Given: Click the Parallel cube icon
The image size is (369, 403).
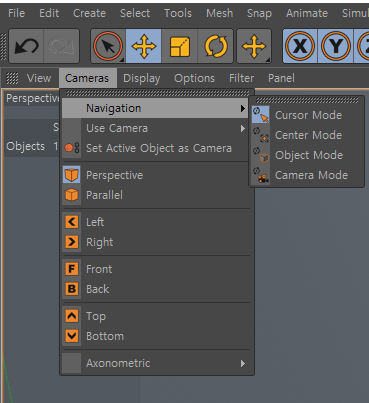Looking at the screenshot, I should click(72, 195).
